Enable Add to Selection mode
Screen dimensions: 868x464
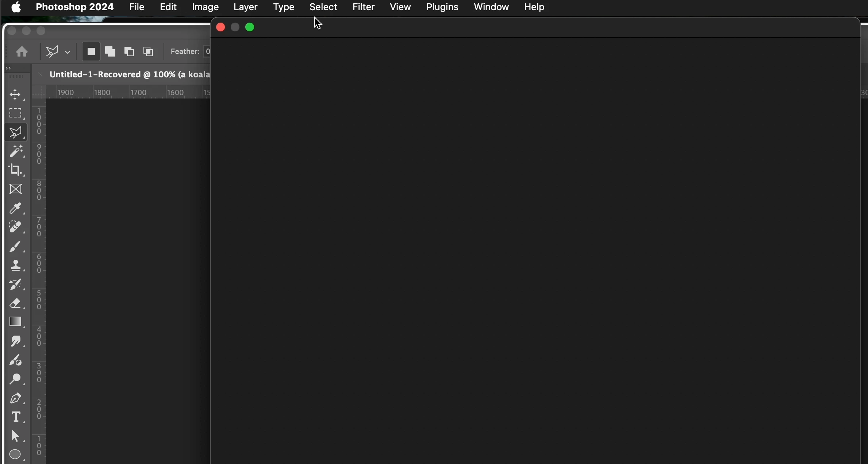point(110,52)
